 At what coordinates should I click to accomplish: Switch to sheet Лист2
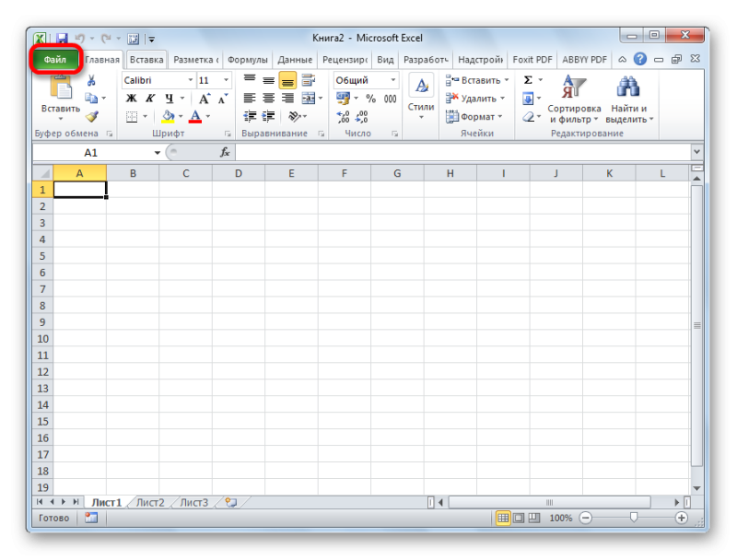point(150,502)
